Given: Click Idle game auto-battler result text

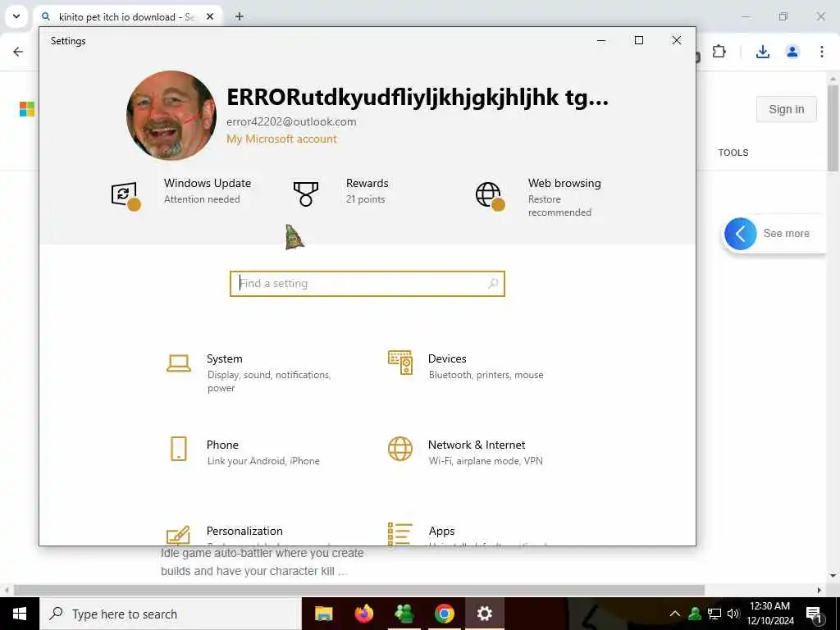Looking at the screenshot, I should click(262, 562).
